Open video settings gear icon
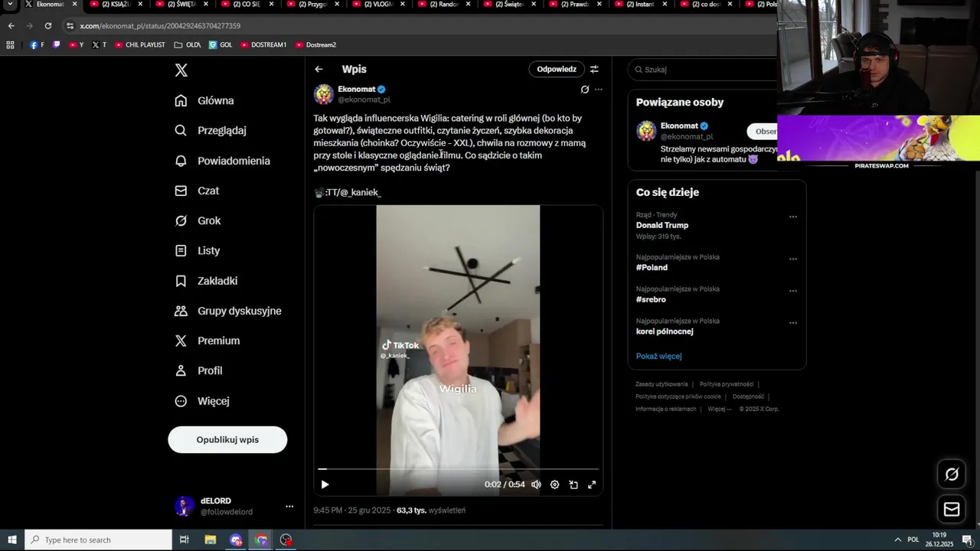 pos(554,484)
